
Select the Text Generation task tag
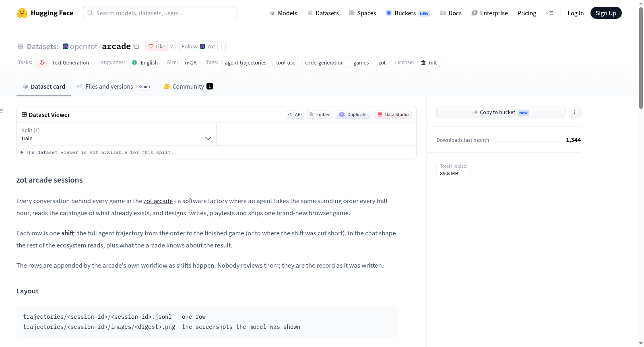click(64, 62)
